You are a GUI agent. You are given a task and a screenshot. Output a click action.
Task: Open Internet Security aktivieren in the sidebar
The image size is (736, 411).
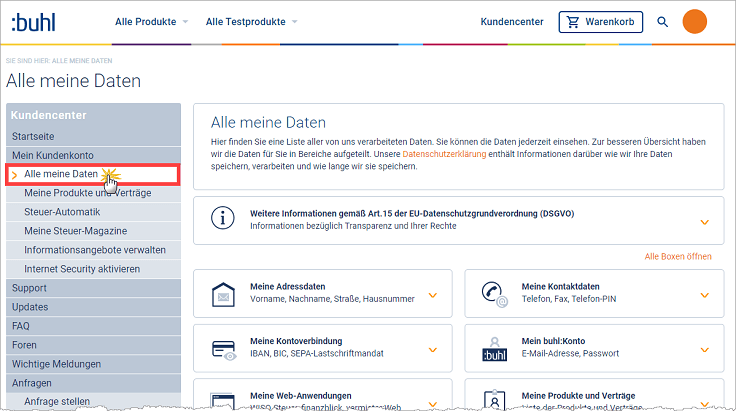93,269
